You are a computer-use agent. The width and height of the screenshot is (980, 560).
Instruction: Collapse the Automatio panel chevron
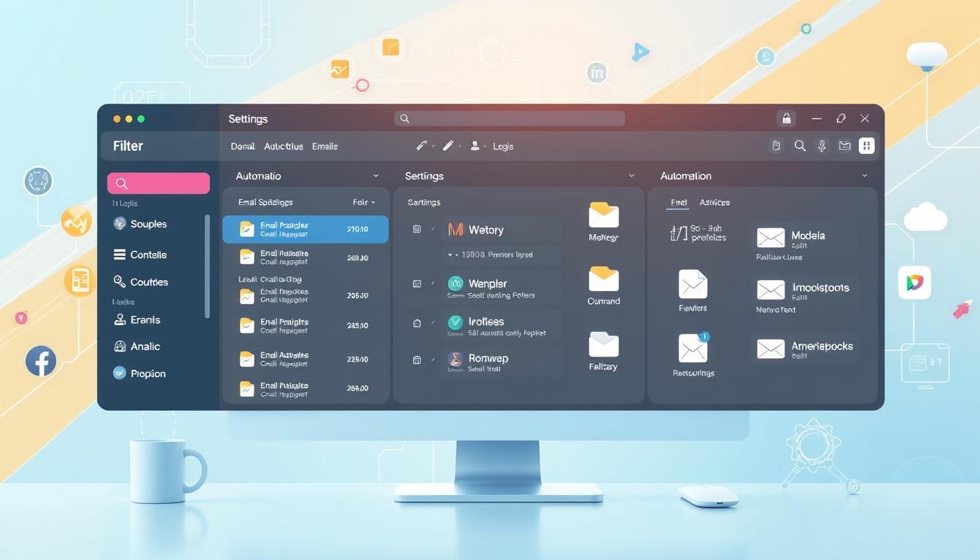(376, 176)
